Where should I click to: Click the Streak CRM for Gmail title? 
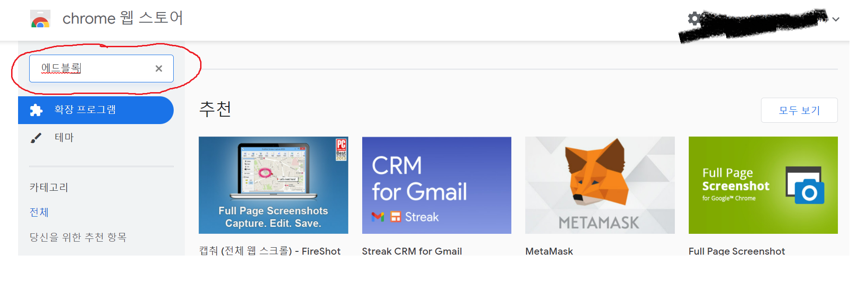412,251
